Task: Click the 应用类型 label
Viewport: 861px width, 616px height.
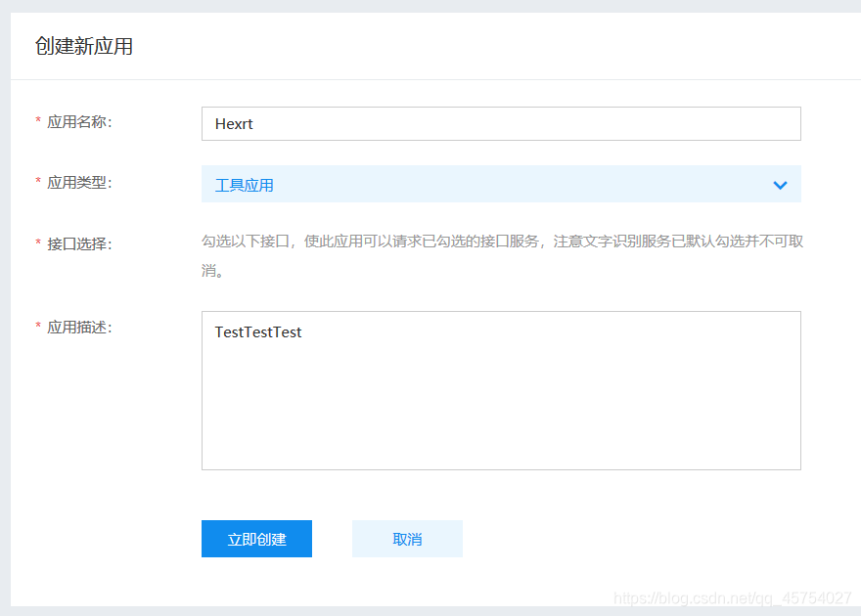Action: [79, 183]
